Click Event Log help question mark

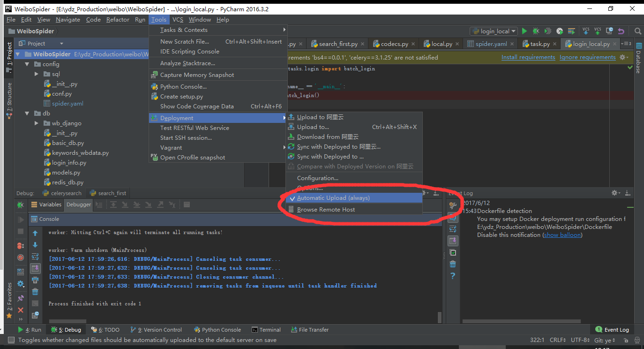point(453,276)
